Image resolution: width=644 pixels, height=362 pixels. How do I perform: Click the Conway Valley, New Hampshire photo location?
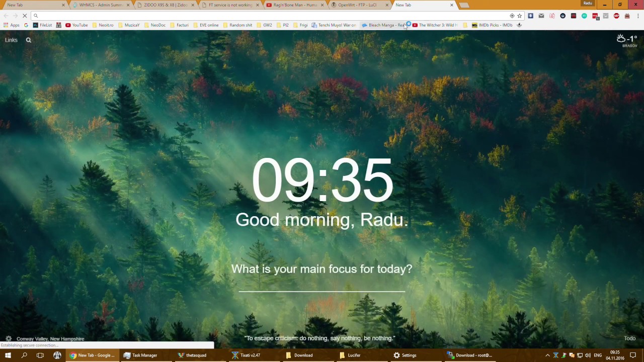pyautogui.click(x=50, y=339)
